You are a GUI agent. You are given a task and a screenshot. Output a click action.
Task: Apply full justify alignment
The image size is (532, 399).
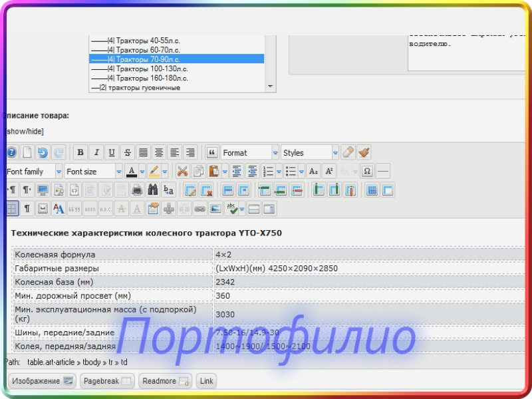coord(143,153)
